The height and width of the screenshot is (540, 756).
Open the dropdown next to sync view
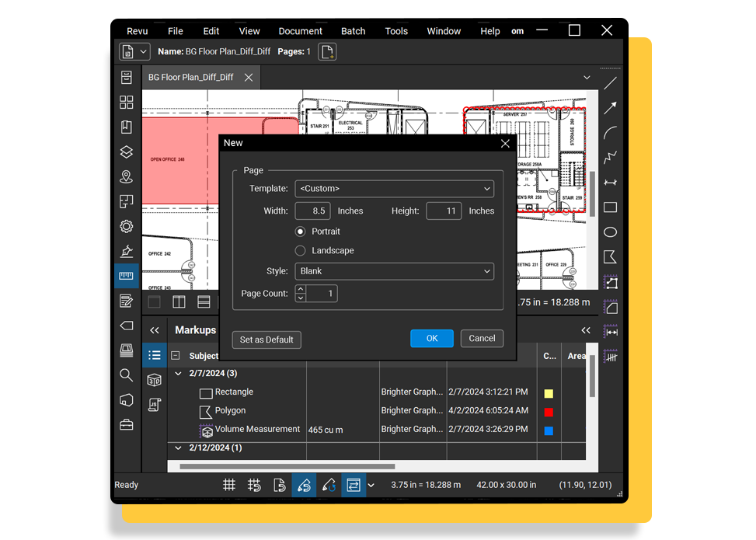[371, 485]
